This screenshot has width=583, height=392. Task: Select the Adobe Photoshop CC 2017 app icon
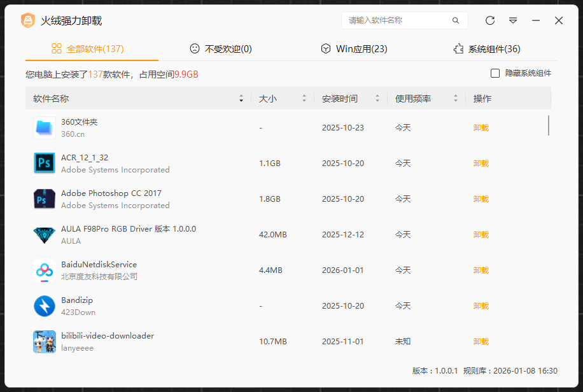(44, 199)
